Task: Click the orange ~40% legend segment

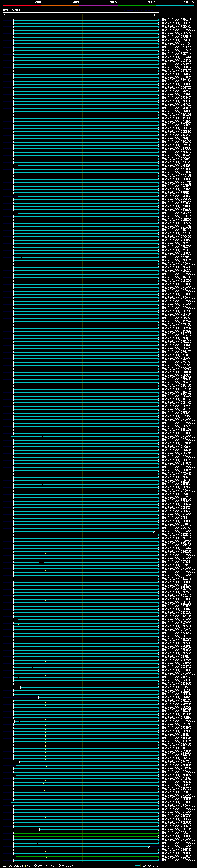Action: pyautogui.click(x=60, y=6)
